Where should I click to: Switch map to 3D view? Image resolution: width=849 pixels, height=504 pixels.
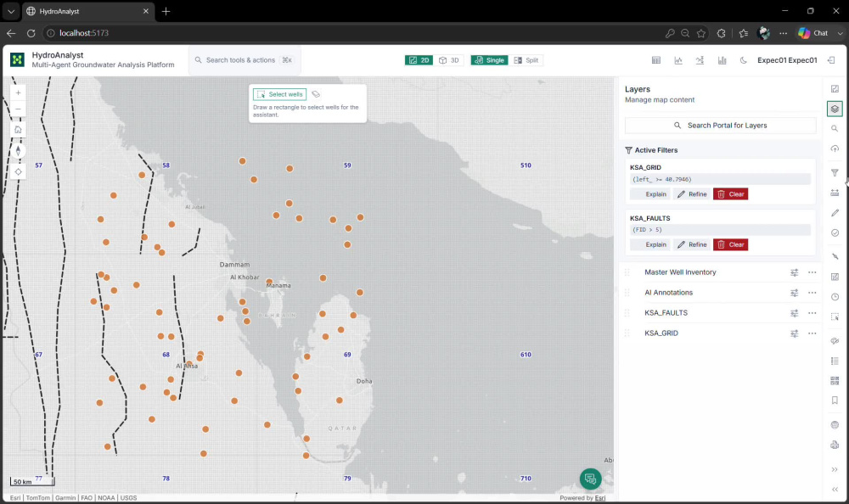(x=449, y=60)
